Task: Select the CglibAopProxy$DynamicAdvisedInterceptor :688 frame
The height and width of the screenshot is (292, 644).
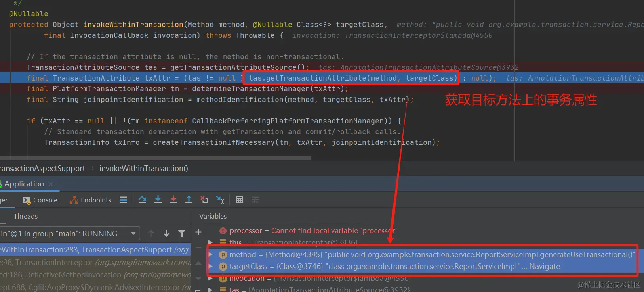Action: click(95, 287)
